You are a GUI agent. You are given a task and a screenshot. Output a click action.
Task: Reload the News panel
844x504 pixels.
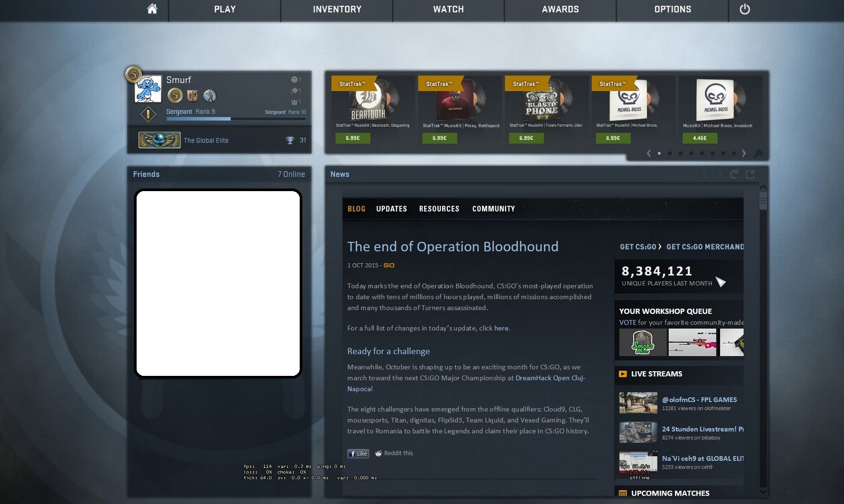[x=734, y=174]
